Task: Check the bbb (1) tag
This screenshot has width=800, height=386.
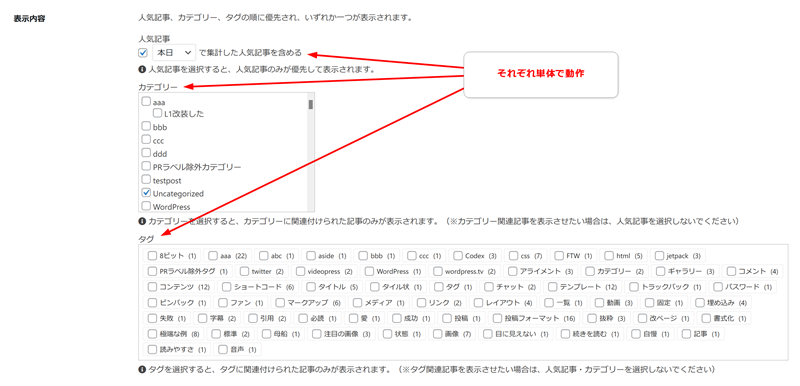Action: point(363,255)
